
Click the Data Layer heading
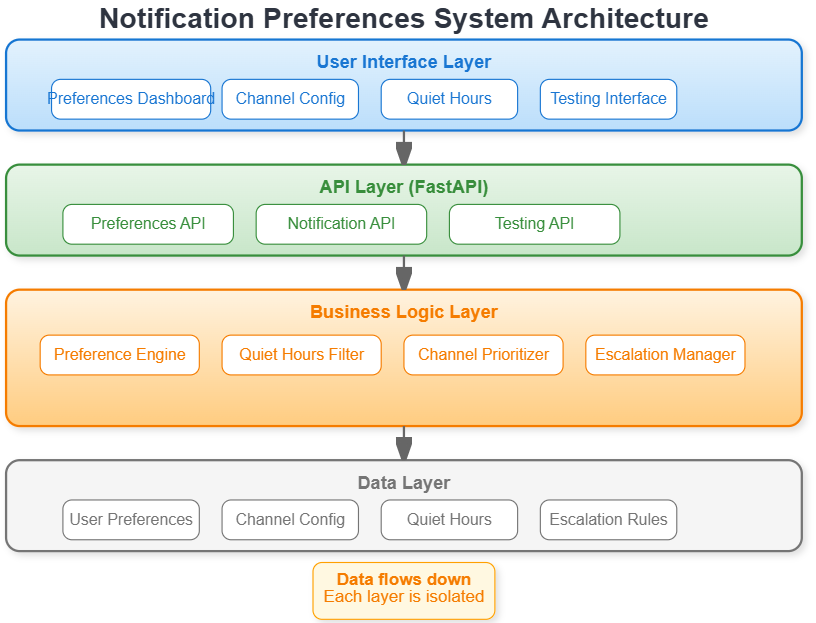(x=404, y=482)
